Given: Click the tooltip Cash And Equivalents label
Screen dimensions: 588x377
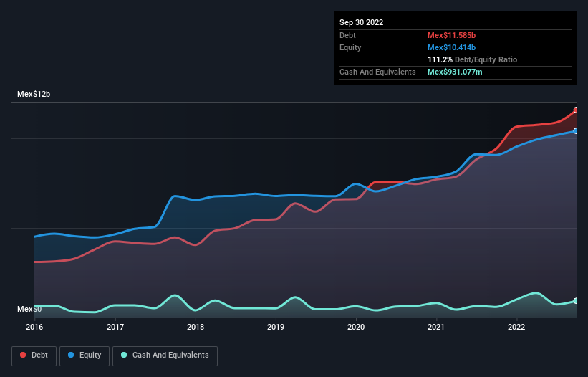Looking at the screenshot, I should [x=377, y=72].
